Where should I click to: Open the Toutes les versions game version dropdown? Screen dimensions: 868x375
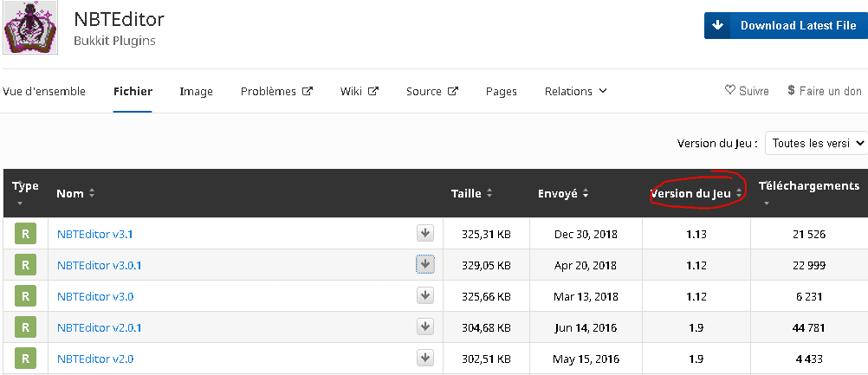coord(816,143)
